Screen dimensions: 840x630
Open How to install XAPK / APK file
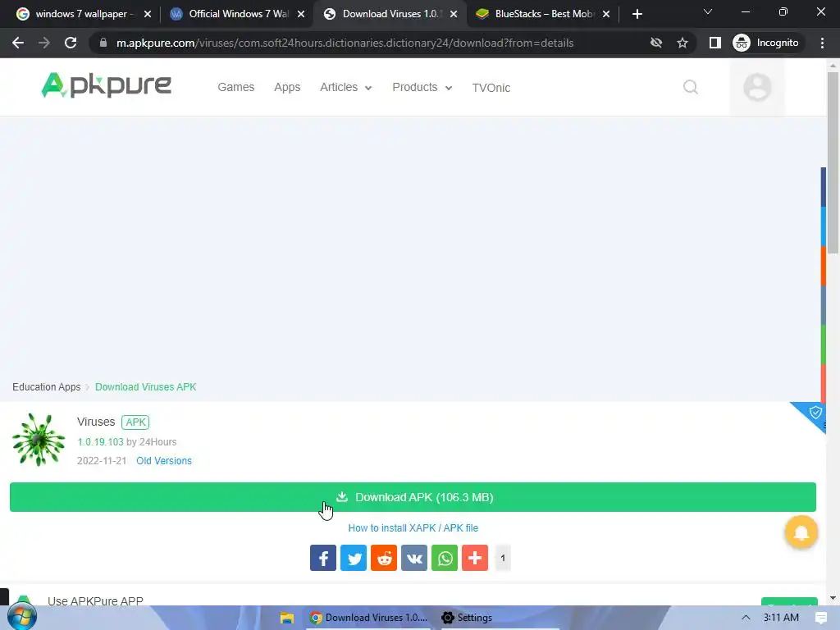tap(413, 527)
